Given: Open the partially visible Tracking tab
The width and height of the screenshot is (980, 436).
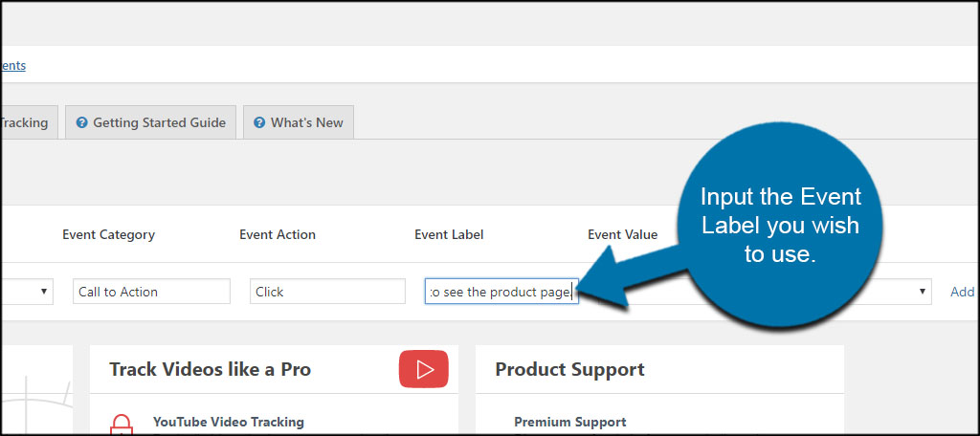Looking at the screenshot, I should pos(30,122).
